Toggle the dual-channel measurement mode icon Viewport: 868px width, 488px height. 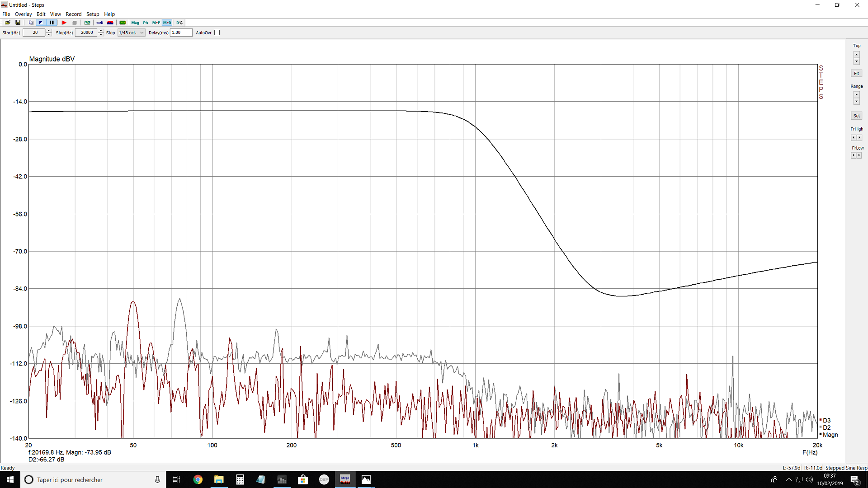[52, 23]
